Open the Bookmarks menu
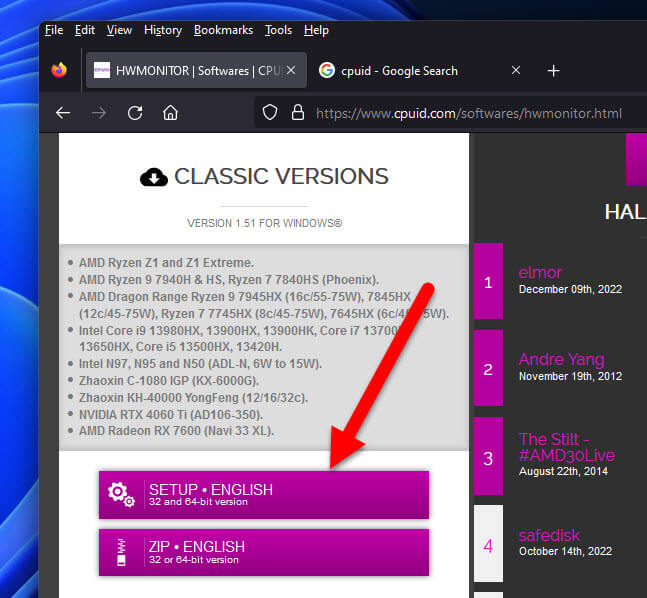647x598 pixels. tap(223, 30)
